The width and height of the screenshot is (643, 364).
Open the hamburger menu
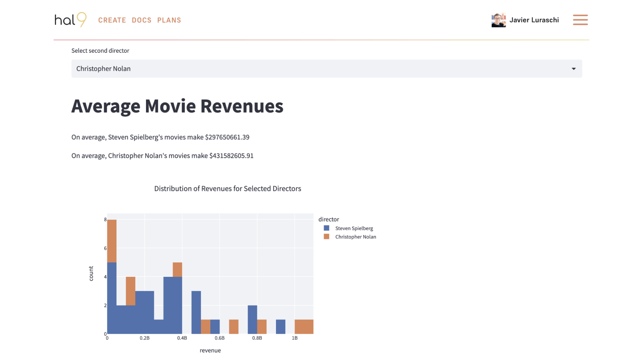pyautogui.click(x=580, y=20)
